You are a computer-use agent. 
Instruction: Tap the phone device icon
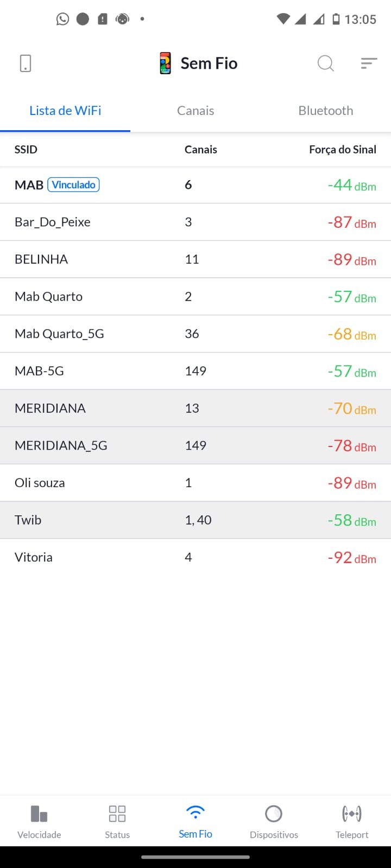(26, 63)
